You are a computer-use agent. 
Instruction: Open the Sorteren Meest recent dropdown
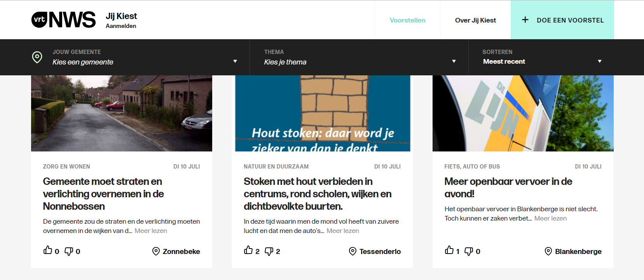(542, 61)
